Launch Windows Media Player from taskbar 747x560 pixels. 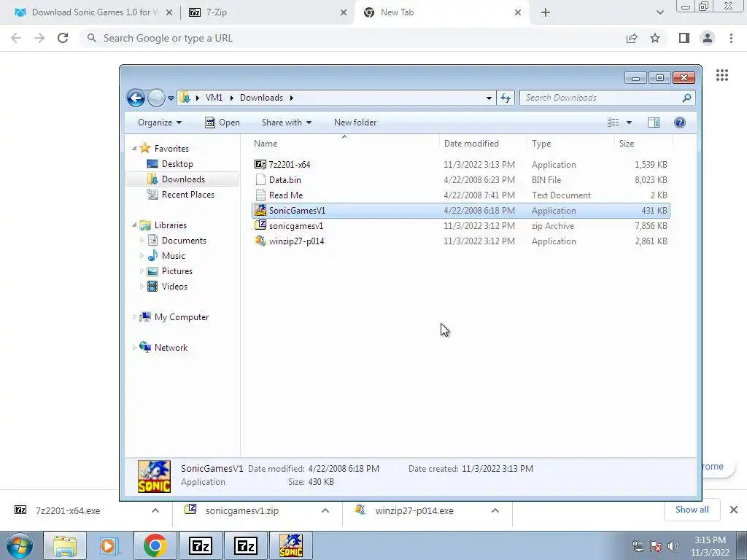[109, 545]
